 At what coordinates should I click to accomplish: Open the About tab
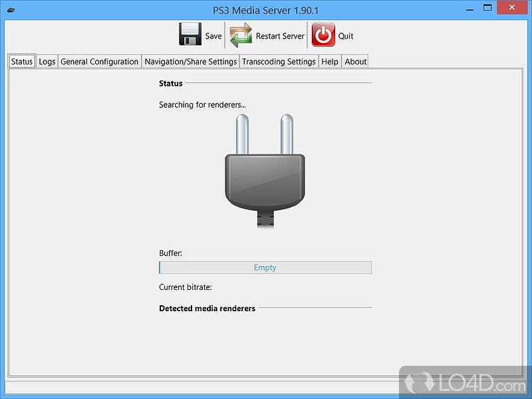pyautogui.click(x=355, y=61)
